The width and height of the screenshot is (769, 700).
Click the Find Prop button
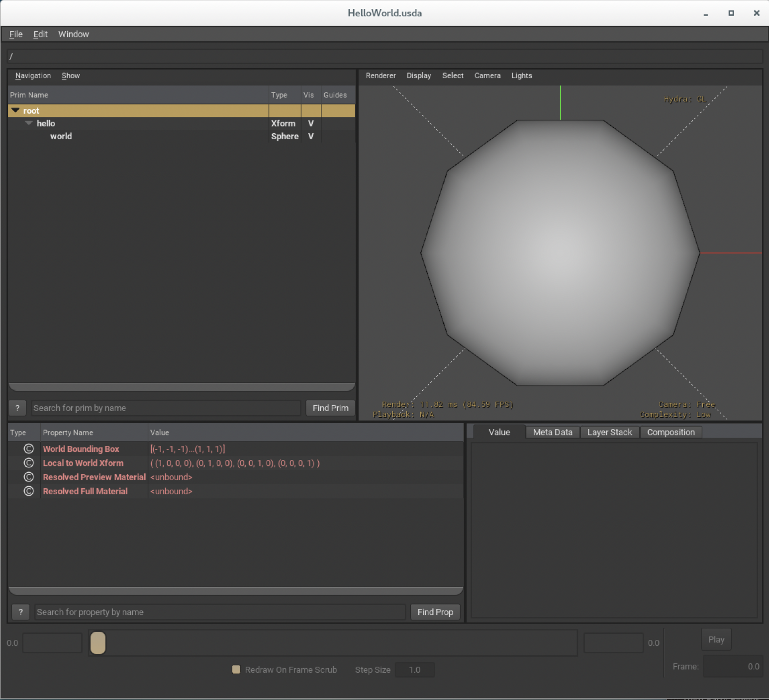tap(435, 612)
